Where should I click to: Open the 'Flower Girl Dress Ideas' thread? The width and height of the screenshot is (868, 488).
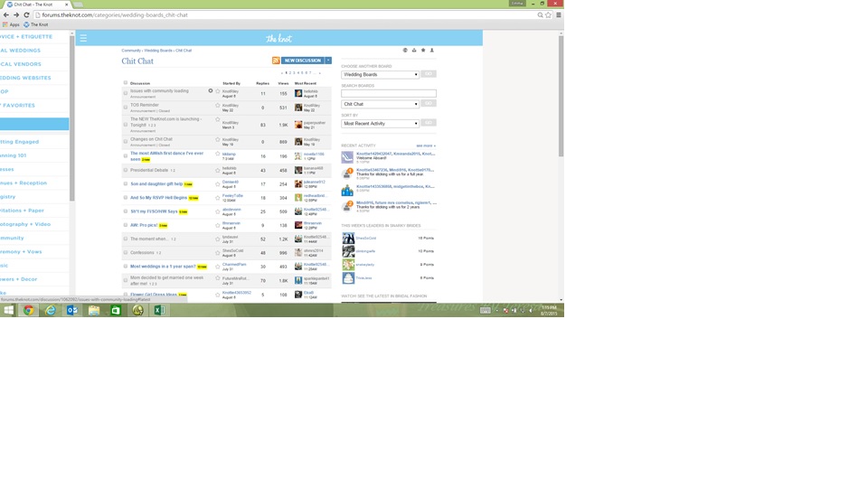(x=154, y=295)
